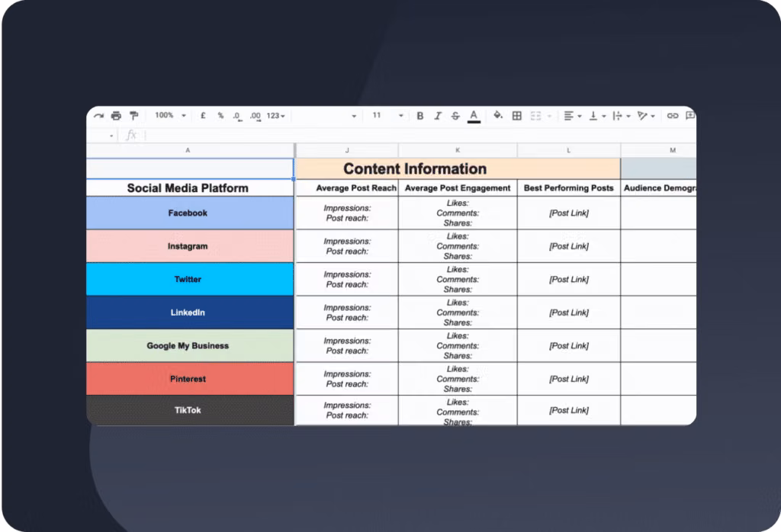This screenshot has width=781, height=532.
Task: Toggle bold formatting
Action: (420, 116)
